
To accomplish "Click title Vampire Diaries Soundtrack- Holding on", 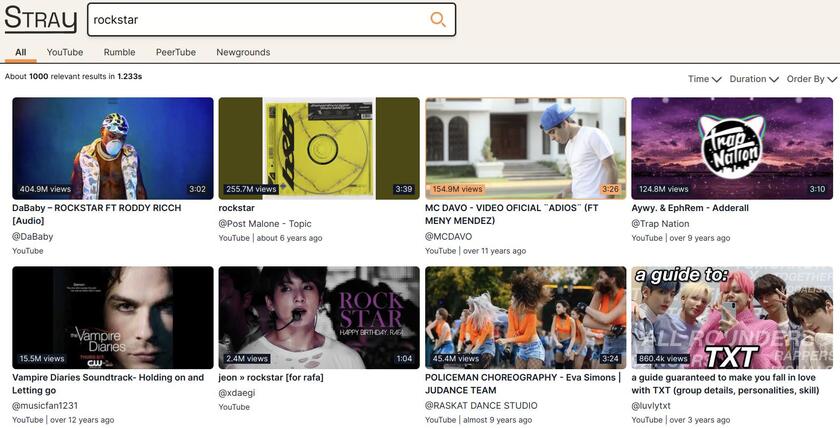I will 108,384.
